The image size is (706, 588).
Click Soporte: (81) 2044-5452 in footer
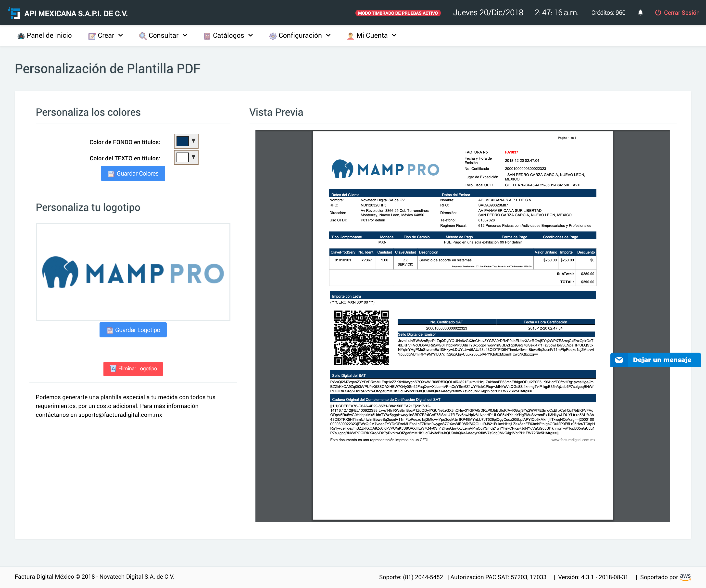pyautogui.click(x=411, y=577)
